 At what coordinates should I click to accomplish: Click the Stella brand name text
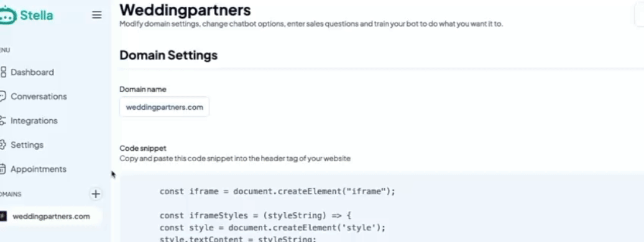coord(37,16)
